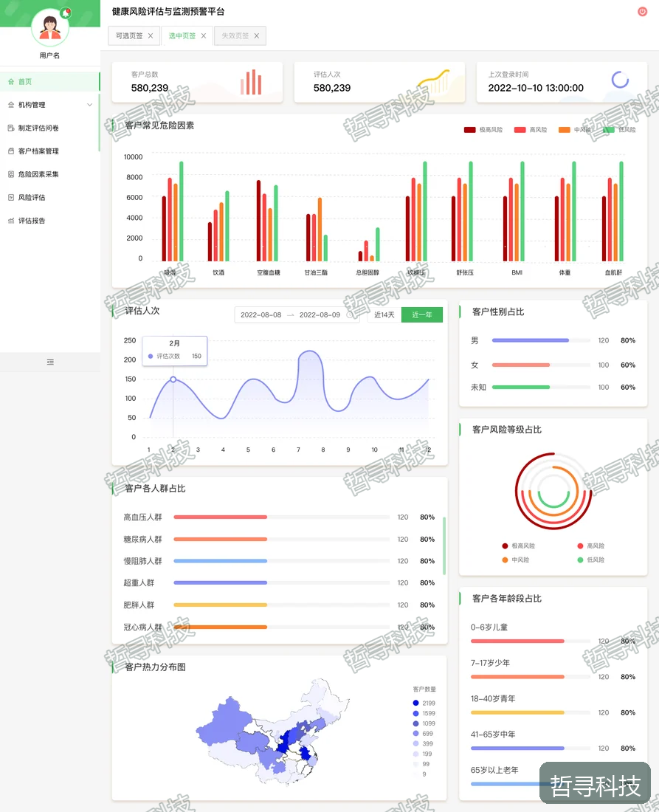Toggle 中风险 series in the bar chart legend
Screen dimensions: 659x812
(x=575, y=130)
